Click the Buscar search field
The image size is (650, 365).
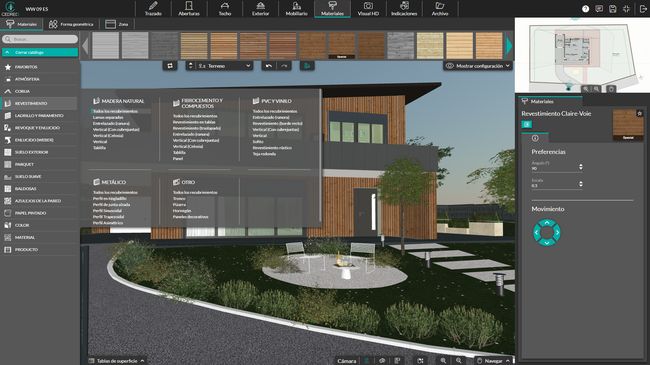click(40, 39)
